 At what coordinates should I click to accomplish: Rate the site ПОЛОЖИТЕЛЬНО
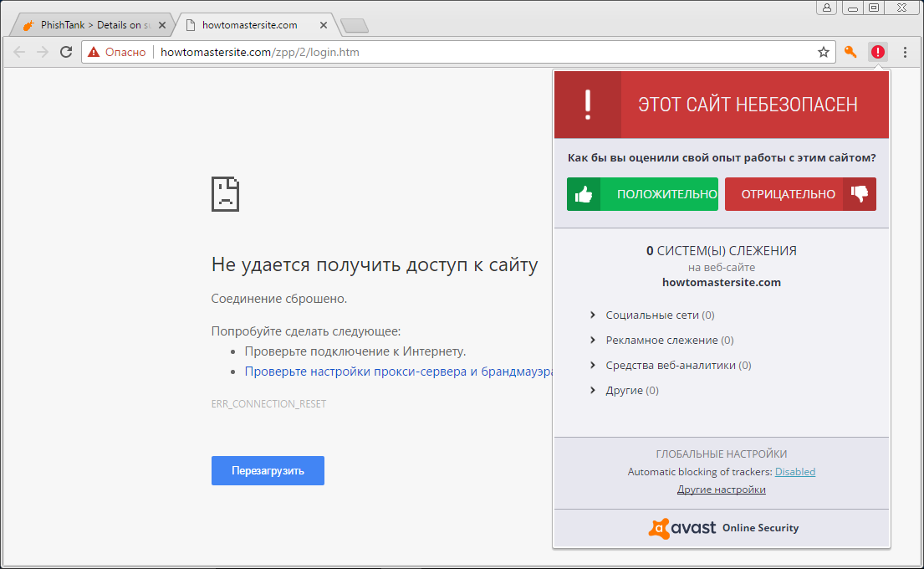pos(642,193)
